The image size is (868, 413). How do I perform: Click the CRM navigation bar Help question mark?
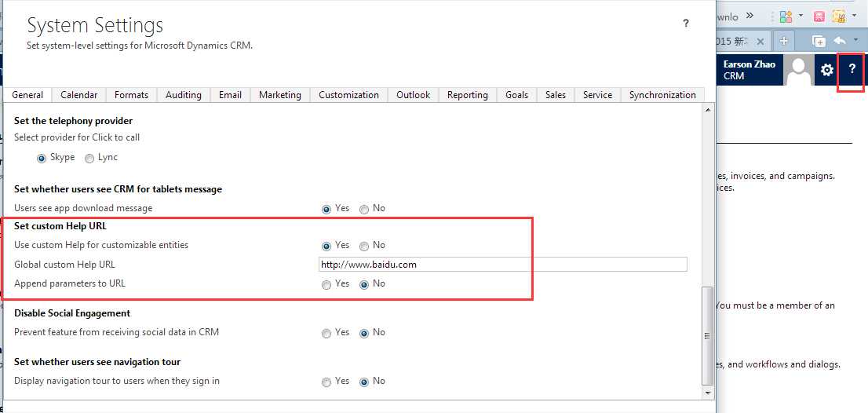click(852, 70)
